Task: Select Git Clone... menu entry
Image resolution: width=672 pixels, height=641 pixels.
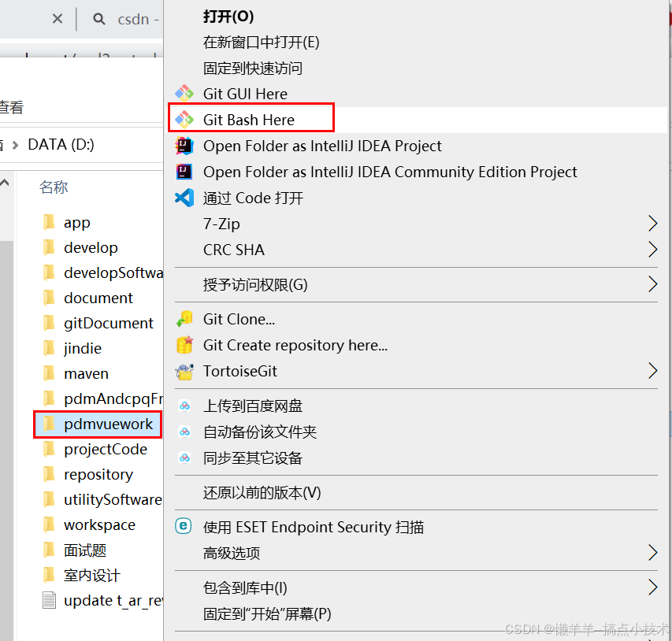Action: tap(239, 319)
